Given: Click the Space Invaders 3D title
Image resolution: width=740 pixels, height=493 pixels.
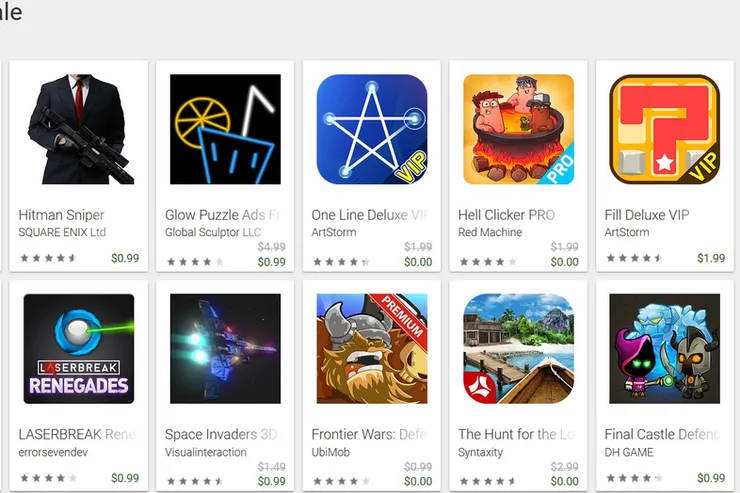Looking at the screenshot, I should click(x=221, y=434).
